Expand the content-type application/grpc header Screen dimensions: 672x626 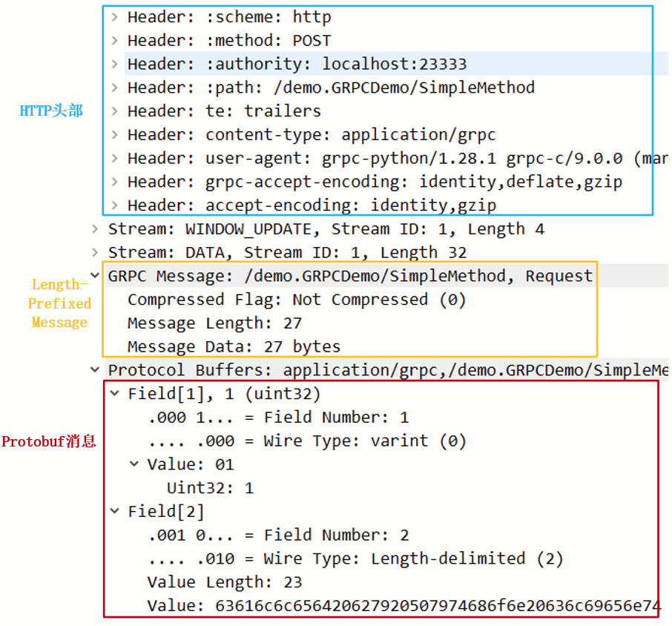tap(114, 135)
